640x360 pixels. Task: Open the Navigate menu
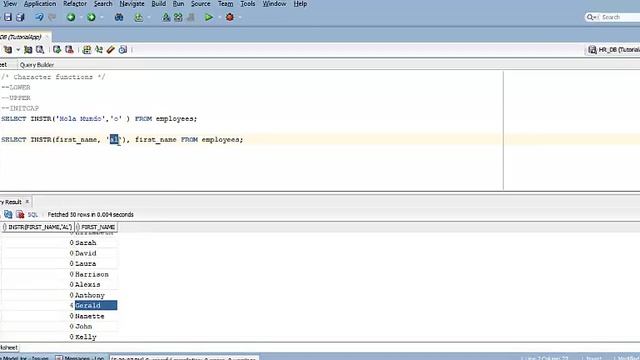pyautogui.click(x=132, y=4)
